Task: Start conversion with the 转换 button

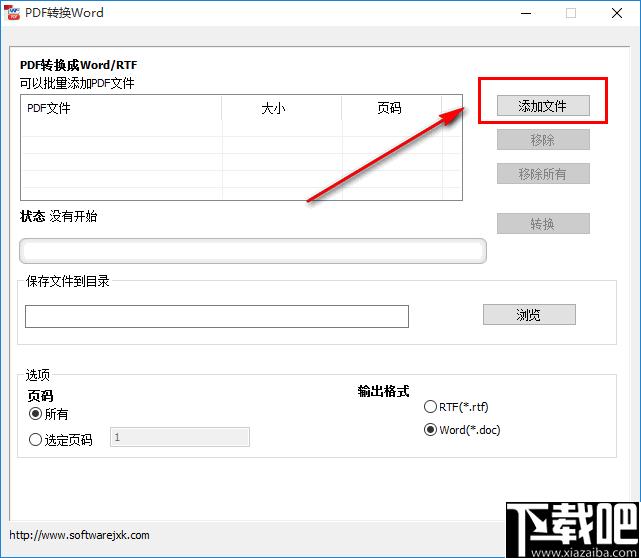Action: coord(543,224)
